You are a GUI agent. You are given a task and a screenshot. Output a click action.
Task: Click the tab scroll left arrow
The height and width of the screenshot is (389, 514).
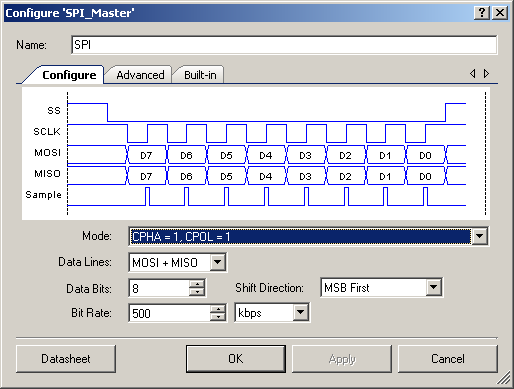click(473, 73)
